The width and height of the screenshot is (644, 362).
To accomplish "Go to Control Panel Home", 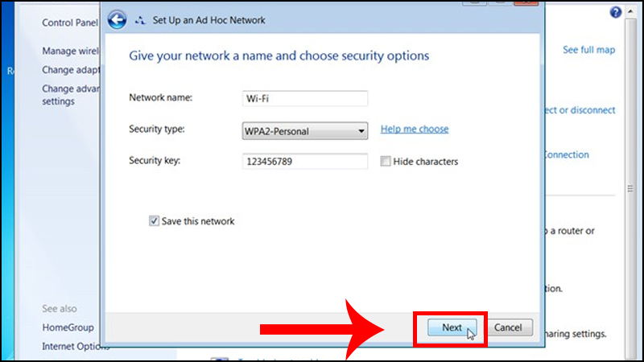I will tap(70, 23).
